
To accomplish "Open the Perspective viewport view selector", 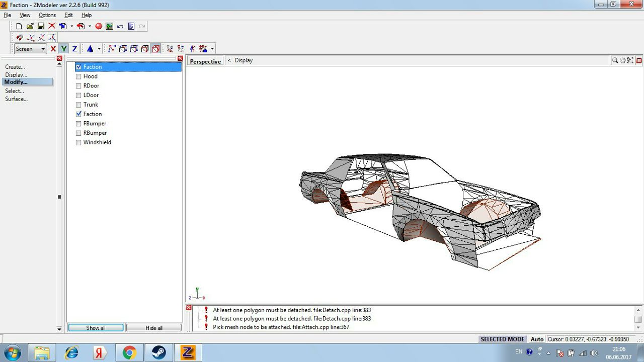I will click(205, 61).
